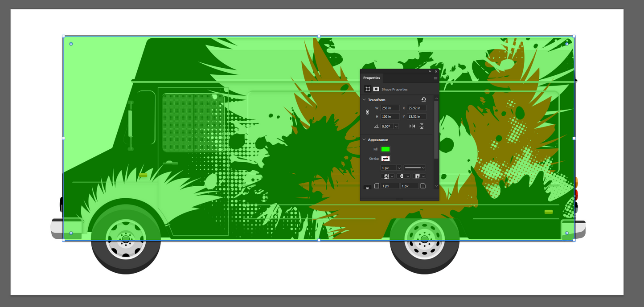Flip the selected shape horizontally
The image size is (644, 307).
tap(411, 126)
